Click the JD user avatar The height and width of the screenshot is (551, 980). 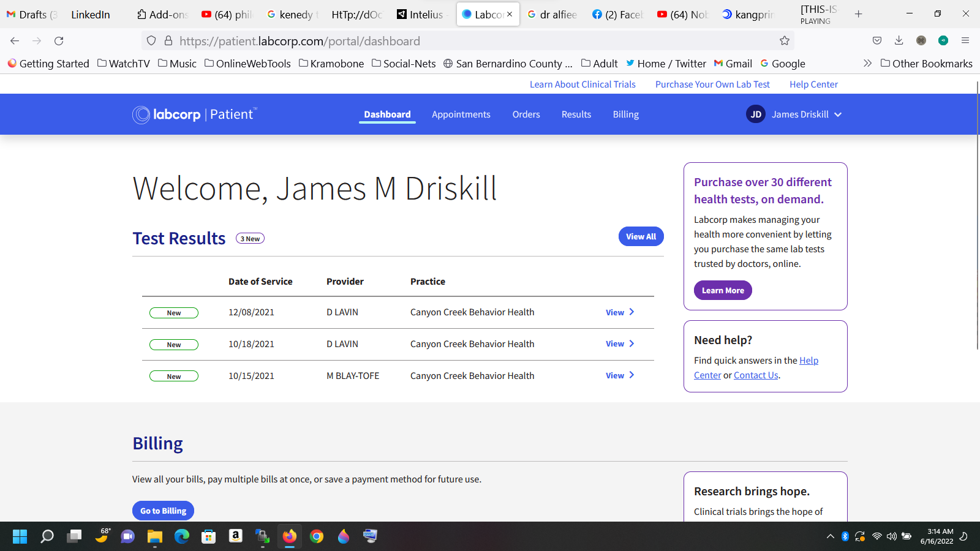point(756,114)
